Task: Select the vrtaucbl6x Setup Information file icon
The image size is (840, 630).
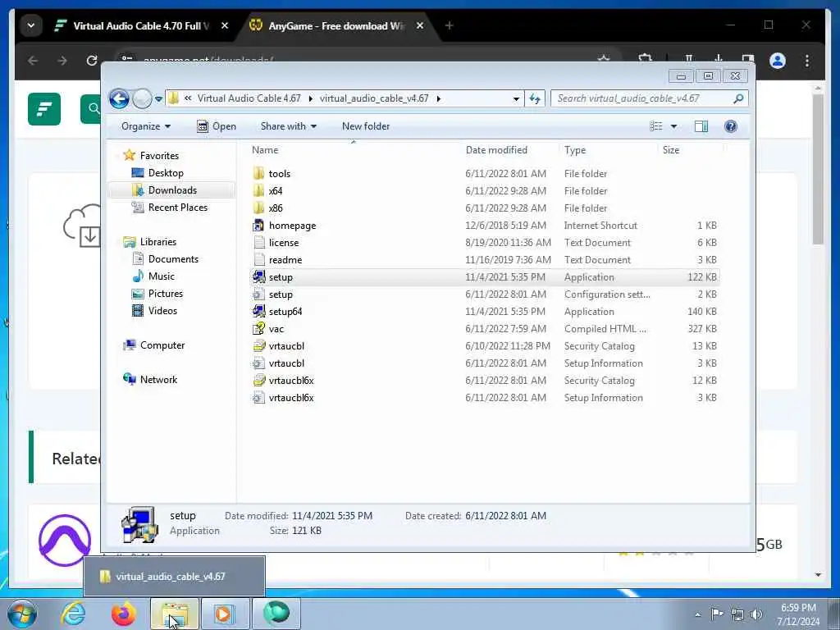Action: (x=258, y=398)
